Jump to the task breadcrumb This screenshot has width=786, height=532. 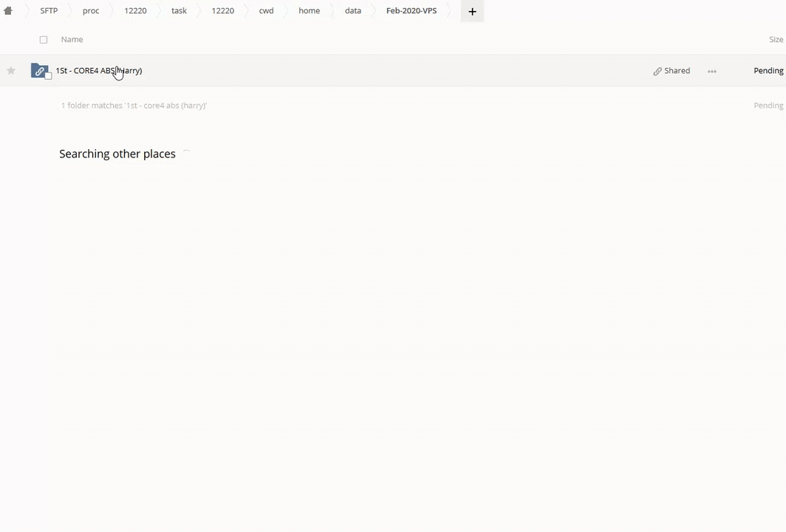tap(179, 11)
